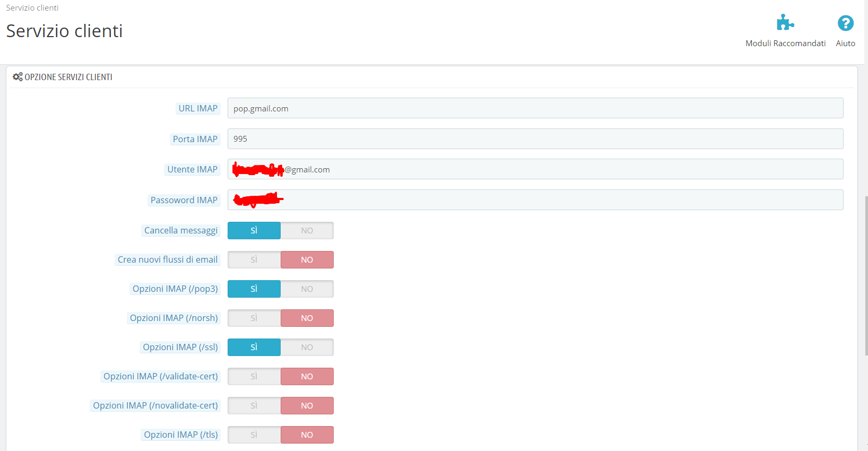Click the Opzioni IMAP (/pop3) label
Image resolution: width=868 pixels, height=451 pixels.
(x=175, y=289)
